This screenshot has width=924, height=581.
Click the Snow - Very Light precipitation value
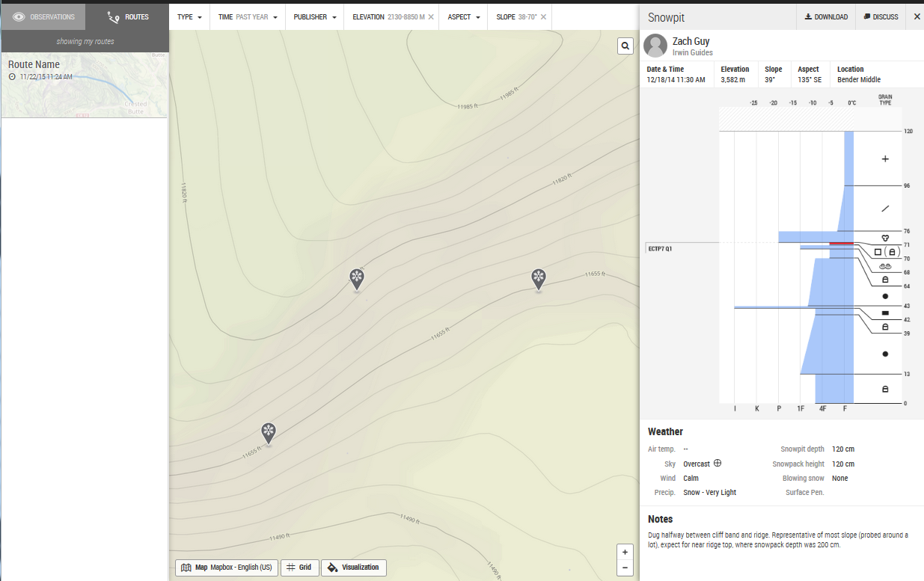click(709, 492)
